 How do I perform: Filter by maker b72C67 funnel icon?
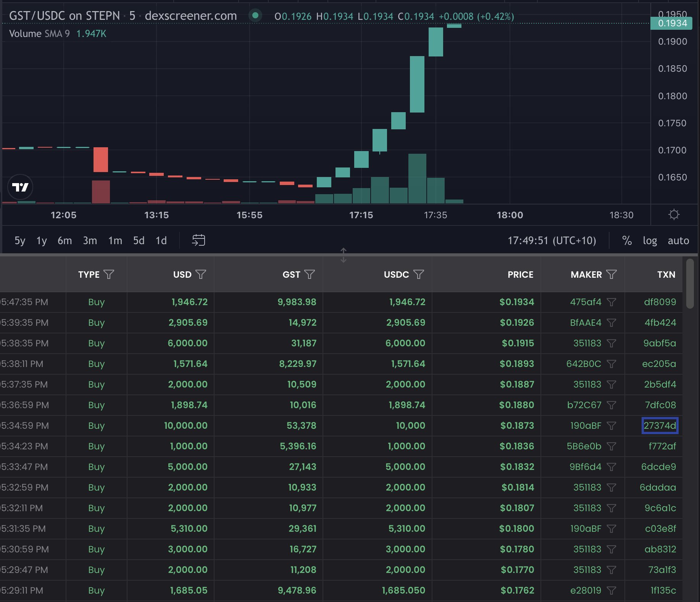[x=611, y=405]
